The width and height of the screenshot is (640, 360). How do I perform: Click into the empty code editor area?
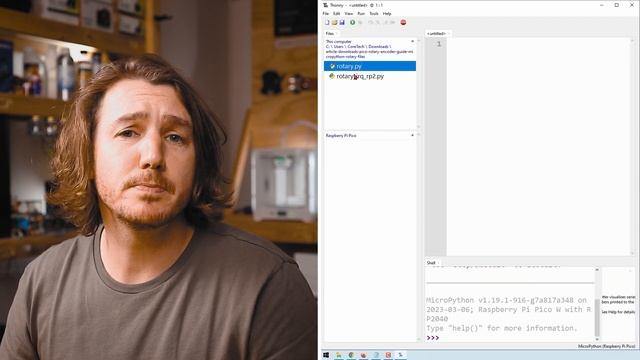pos(538,147)
